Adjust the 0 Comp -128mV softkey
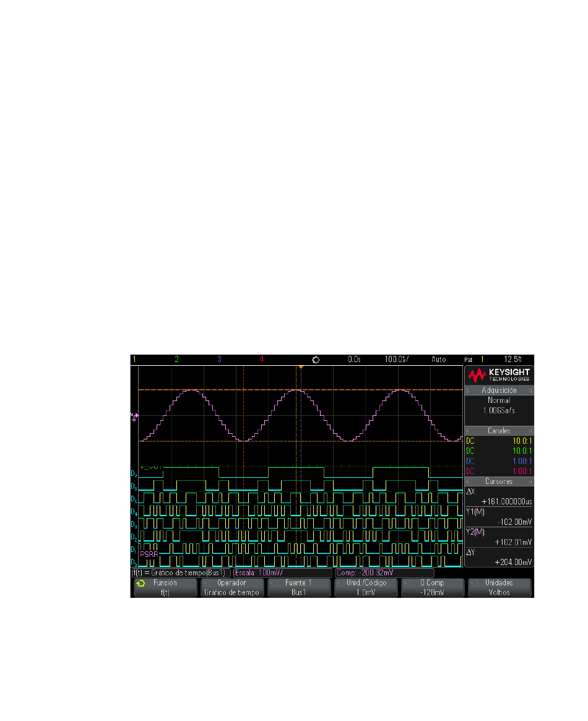This screenshot has height=721, width=588. (x=433, y=588)
